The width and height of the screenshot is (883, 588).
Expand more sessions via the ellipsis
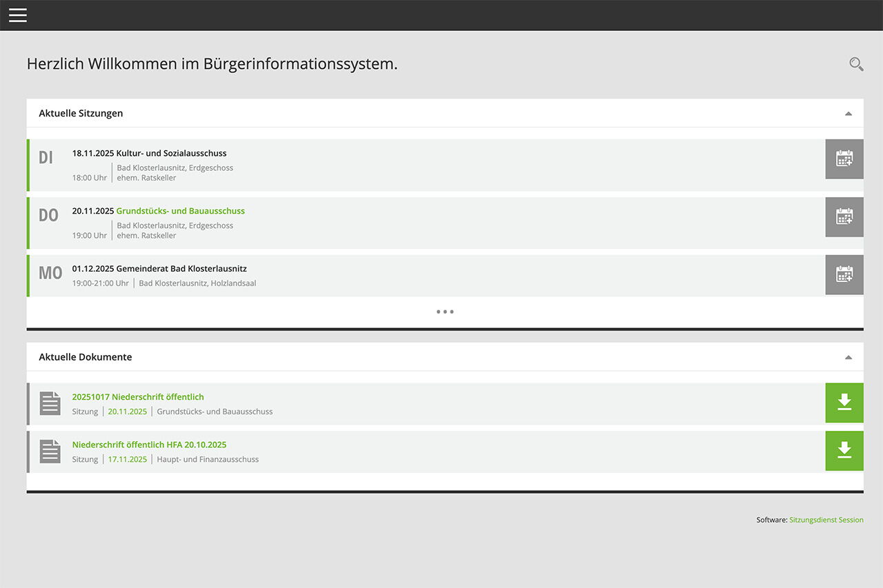tap(445, 311)
